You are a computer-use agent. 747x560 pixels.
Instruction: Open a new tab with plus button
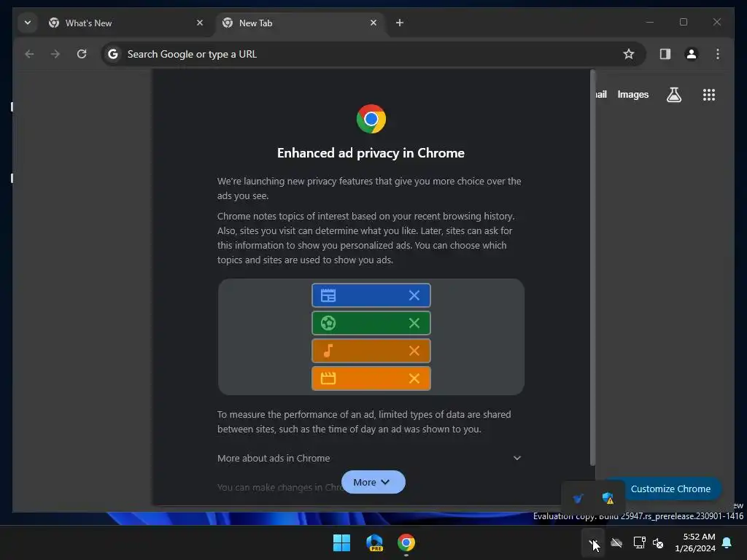point(400,23)
